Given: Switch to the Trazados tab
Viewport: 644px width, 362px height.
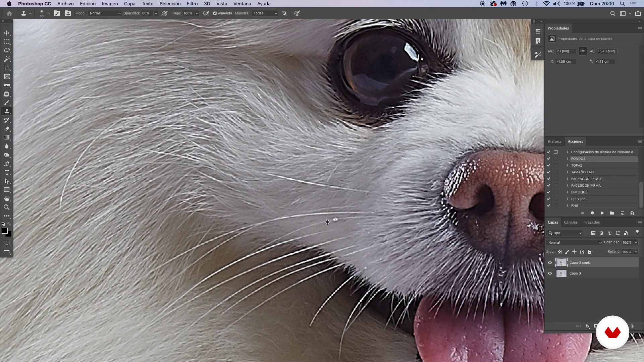Looking at the screenshot, I should (592, 222).
